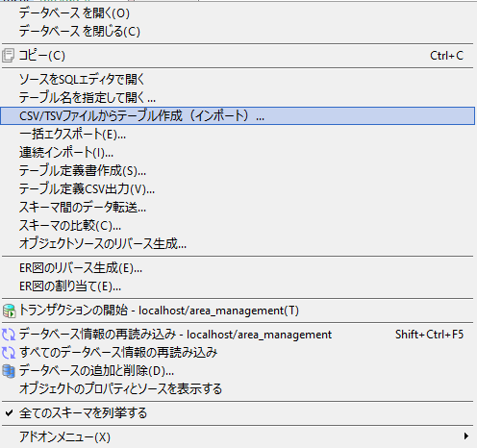Open 連続インポート(I) dialog
477x448 pixels.
click(x=238, y=152)
